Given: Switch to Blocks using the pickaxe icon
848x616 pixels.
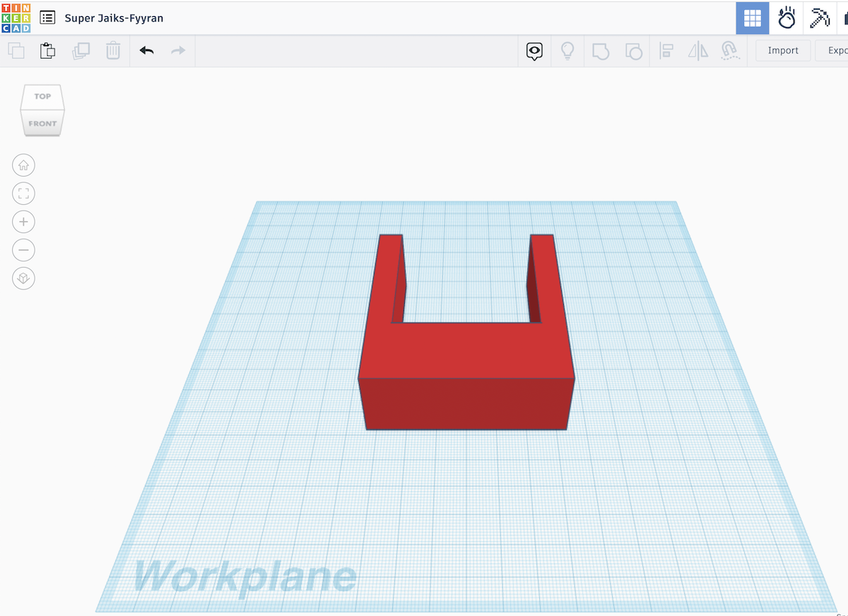Looking at the screenshot, I should click(x=820, y=18).
